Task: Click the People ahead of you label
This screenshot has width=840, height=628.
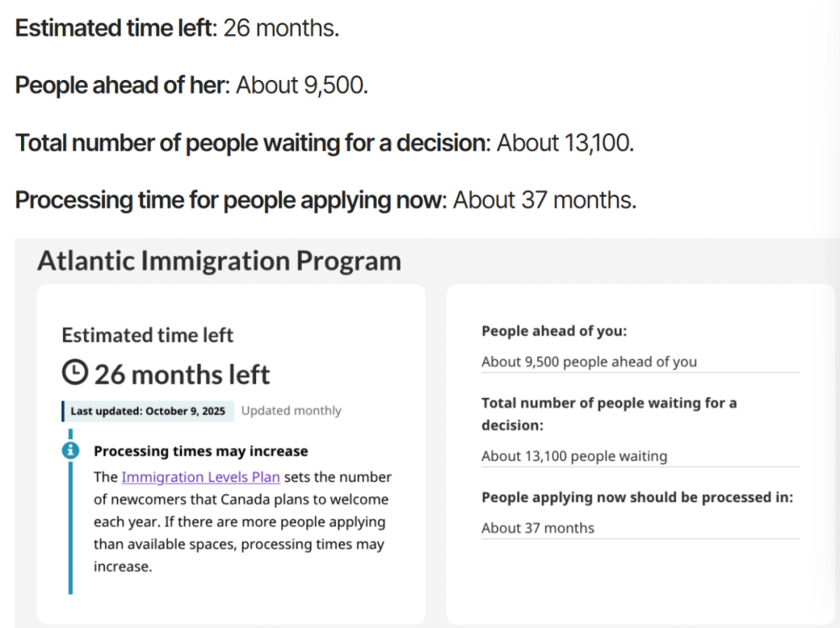Action: pyautogui.click(x=554, y=331)
